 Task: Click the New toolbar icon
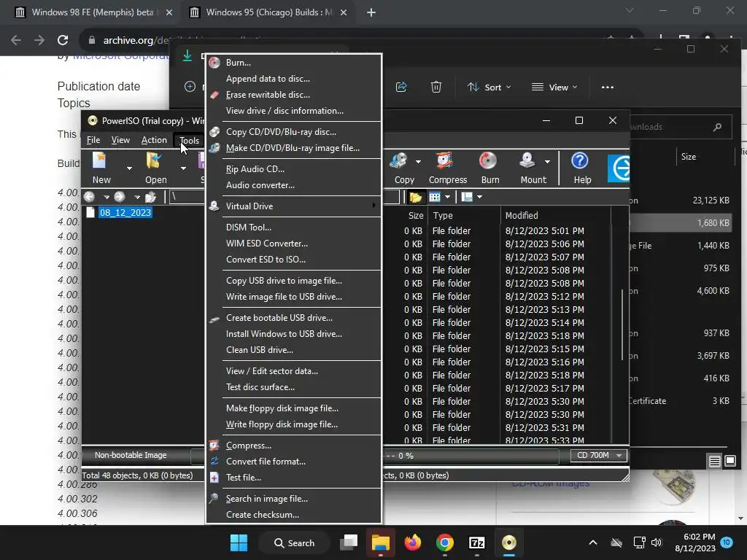101,168
